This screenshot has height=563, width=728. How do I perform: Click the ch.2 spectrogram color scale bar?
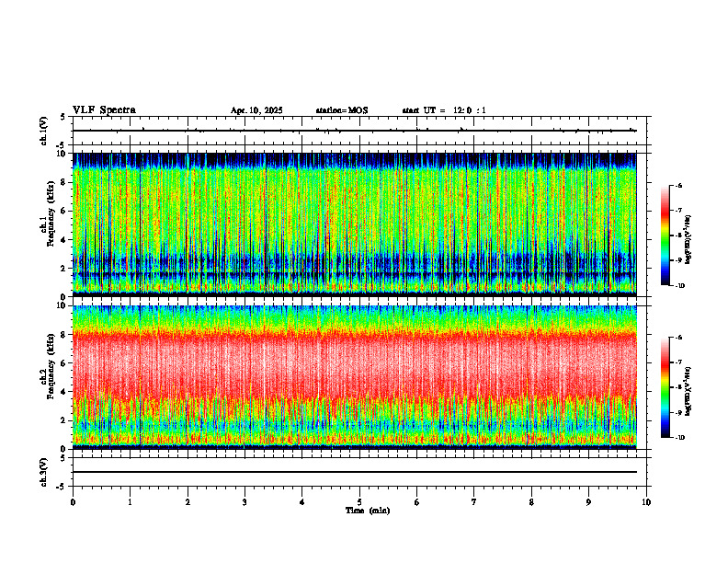pyautogui.click(x=665, y=387)
